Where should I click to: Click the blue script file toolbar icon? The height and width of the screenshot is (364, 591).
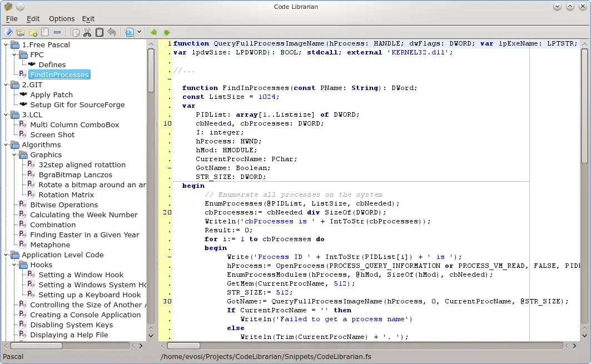130,32
